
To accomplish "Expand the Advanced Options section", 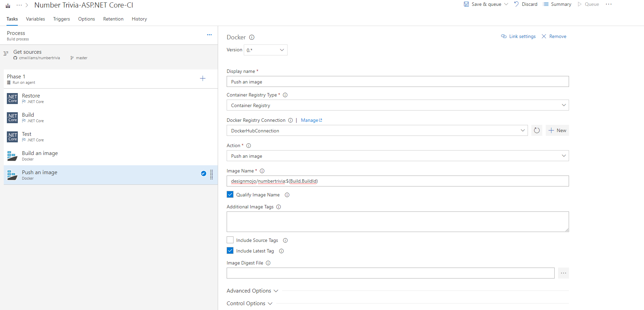I will [252, 291].
